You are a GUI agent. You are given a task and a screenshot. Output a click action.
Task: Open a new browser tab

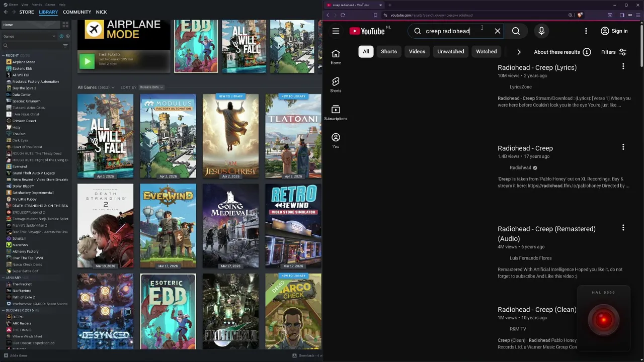pyautogui.click(x=390, y=5)
